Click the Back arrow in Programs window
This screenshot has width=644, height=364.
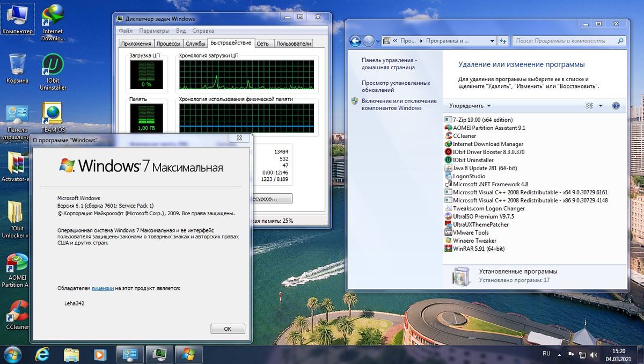355,41
